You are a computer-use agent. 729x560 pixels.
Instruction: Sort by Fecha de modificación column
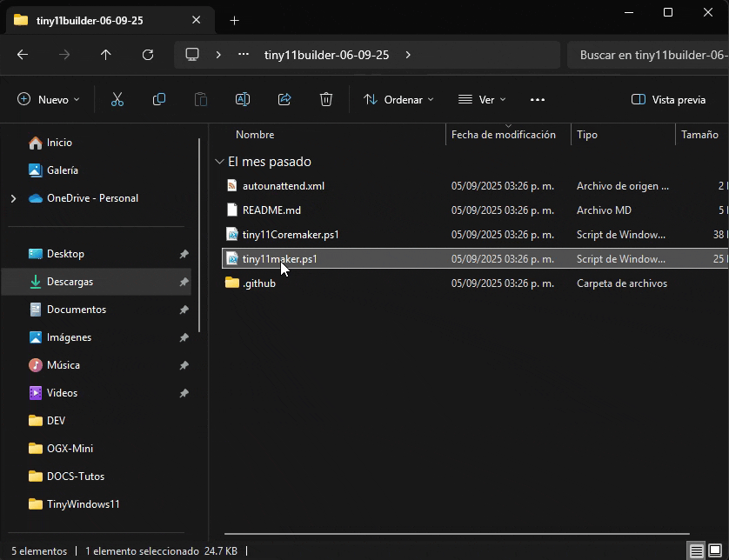503,135
